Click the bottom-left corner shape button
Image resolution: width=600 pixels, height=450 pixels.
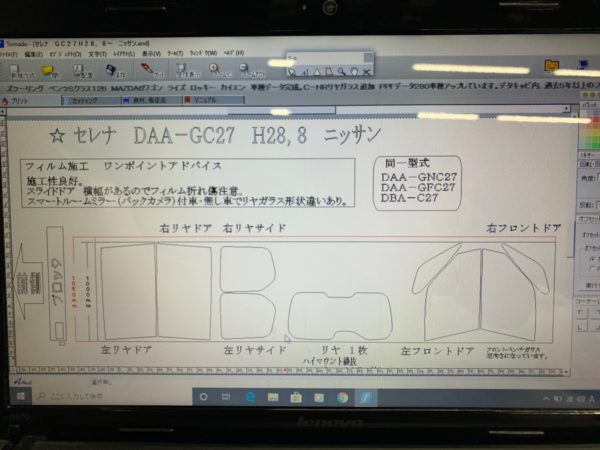pos(582,327)
